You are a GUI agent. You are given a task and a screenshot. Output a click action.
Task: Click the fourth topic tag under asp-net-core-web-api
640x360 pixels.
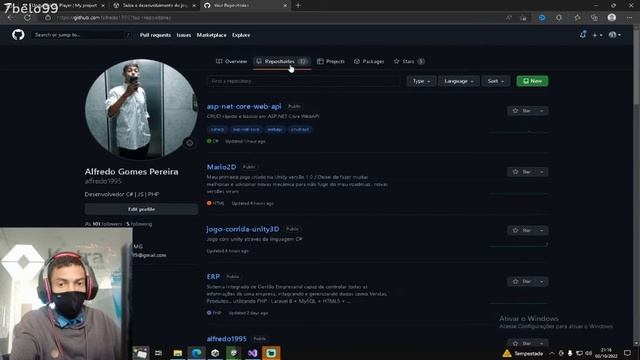300,129
